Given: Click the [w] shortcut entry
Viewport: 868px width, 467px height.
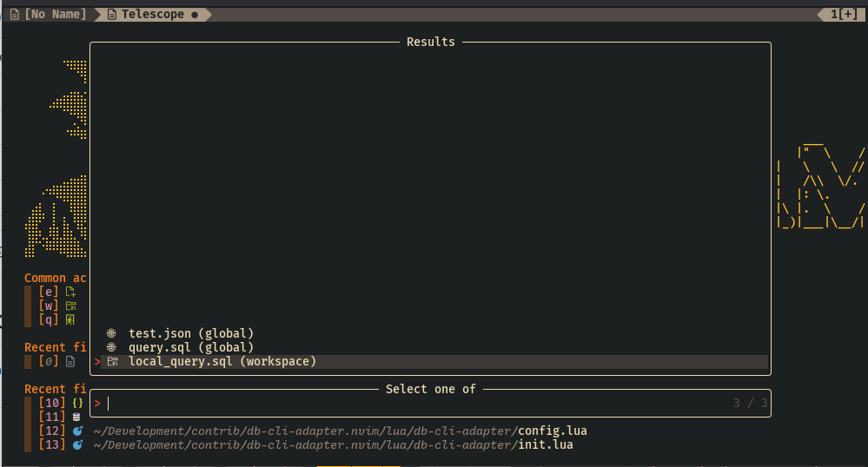Looking at the screenshot, I should point(49,306).
